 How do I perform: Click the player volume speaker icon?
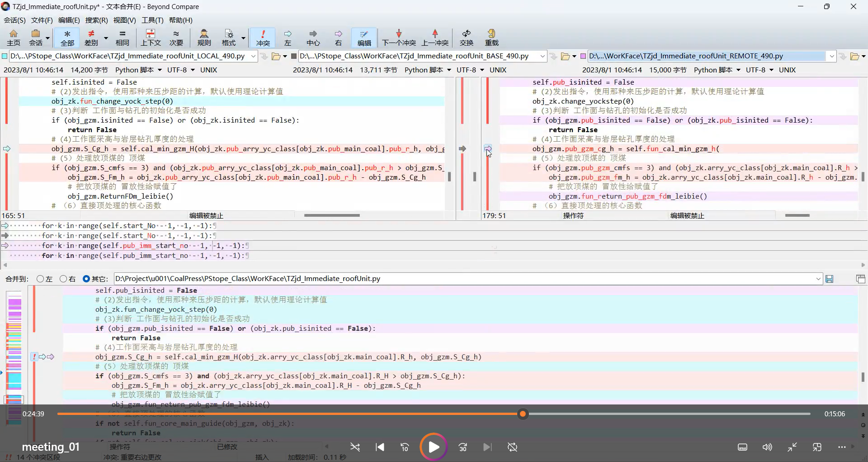767,447
